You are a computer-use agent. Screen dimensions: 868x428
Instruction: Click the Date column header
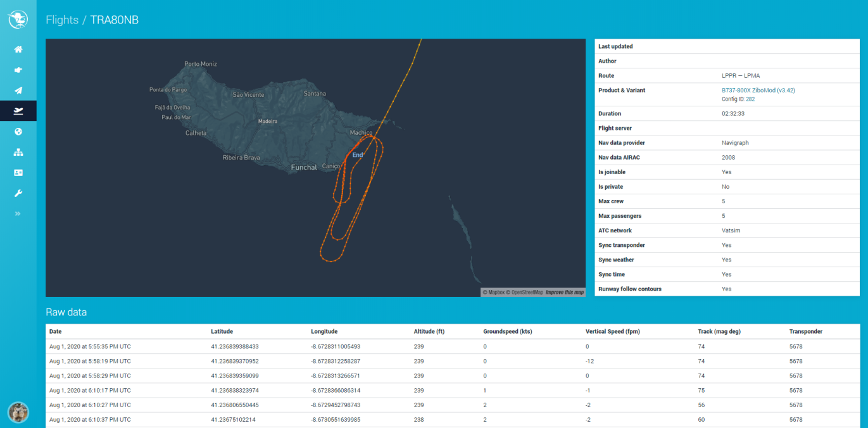pyautogui.click(x=56, y=331)
